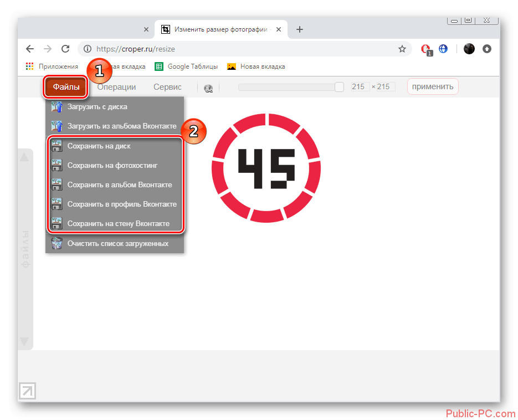The image size is (518, 420).
Task: Click the browser update arrow icon
Action: [487, 49]
